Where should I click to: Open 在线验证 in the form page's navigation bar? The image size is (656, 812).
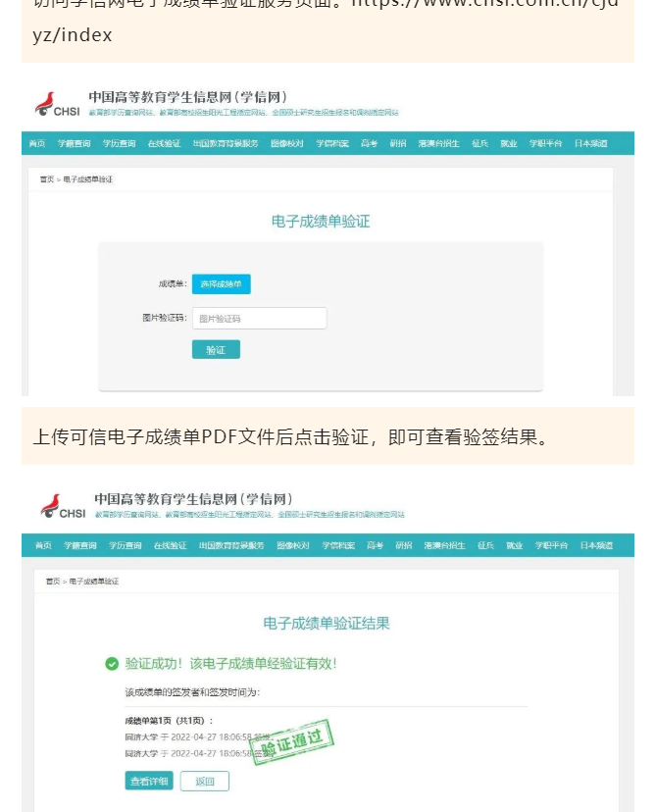point(164,143)
